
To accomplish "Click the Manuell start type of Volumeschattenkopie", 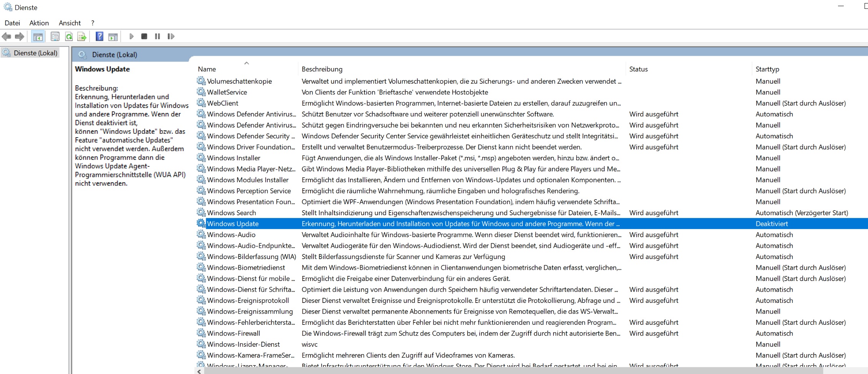I will [768, 81].
